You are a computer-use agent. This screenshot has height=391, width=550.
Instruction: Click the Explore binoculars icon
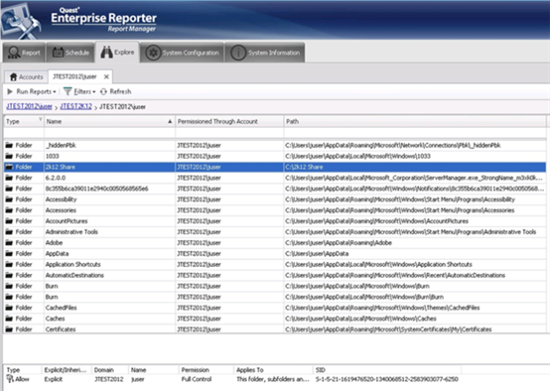106,52
